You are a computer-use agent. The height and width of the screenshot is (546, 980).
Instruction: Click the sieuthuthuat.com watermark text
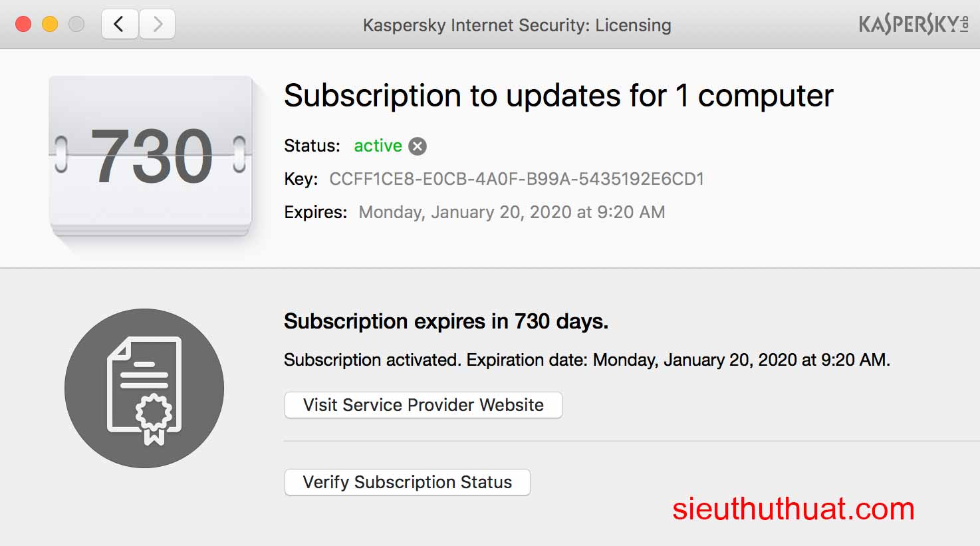point(793,509)
